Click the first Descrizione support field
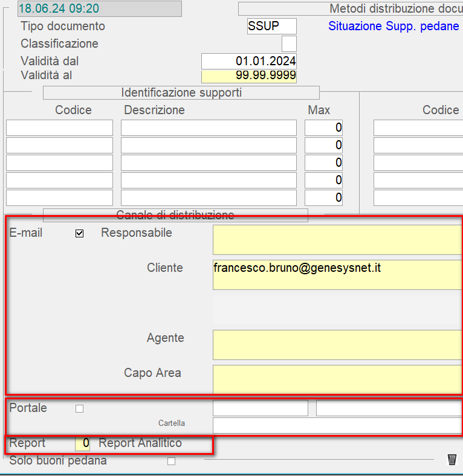 (x=209, y=128)
